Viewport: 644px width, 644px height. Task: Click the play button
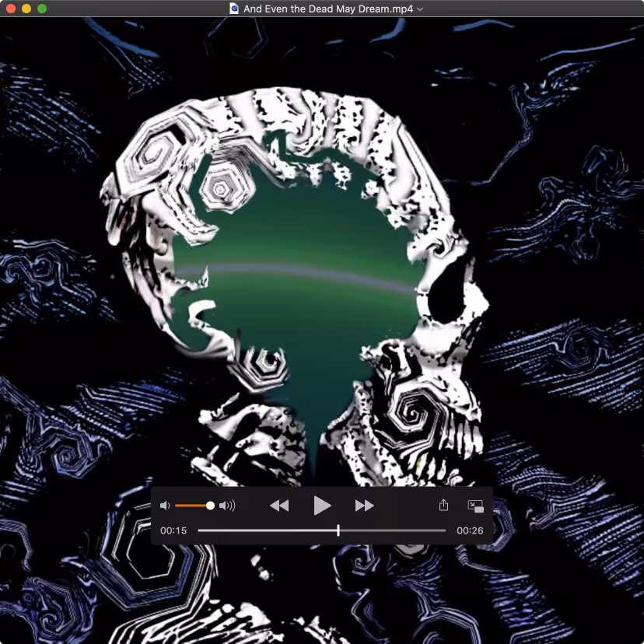point(322,506)
